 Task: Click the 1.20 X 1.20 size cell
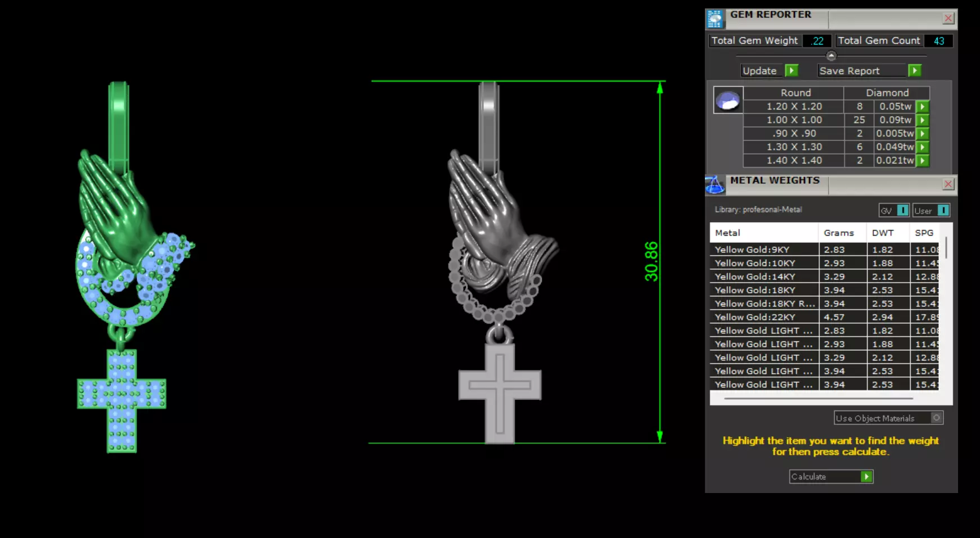pos(794,106)
